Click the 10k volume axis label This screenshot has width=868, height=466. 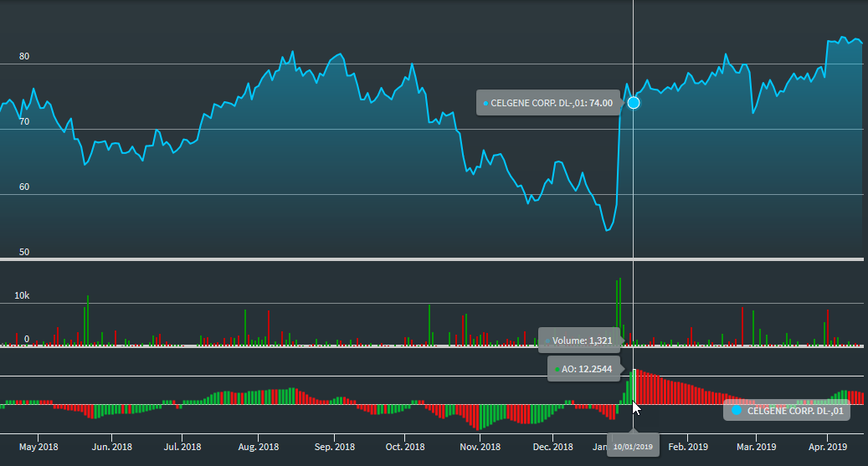[21, 296]
